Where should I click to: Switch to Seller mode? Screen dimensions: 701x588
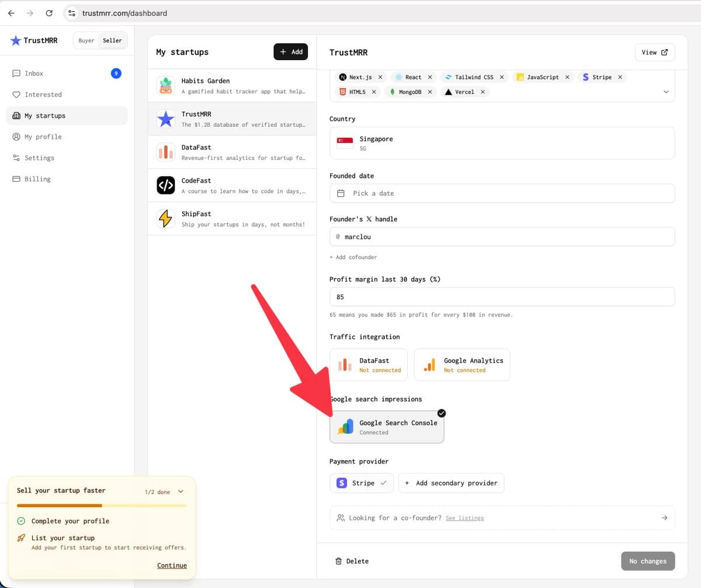pos(112,40)
